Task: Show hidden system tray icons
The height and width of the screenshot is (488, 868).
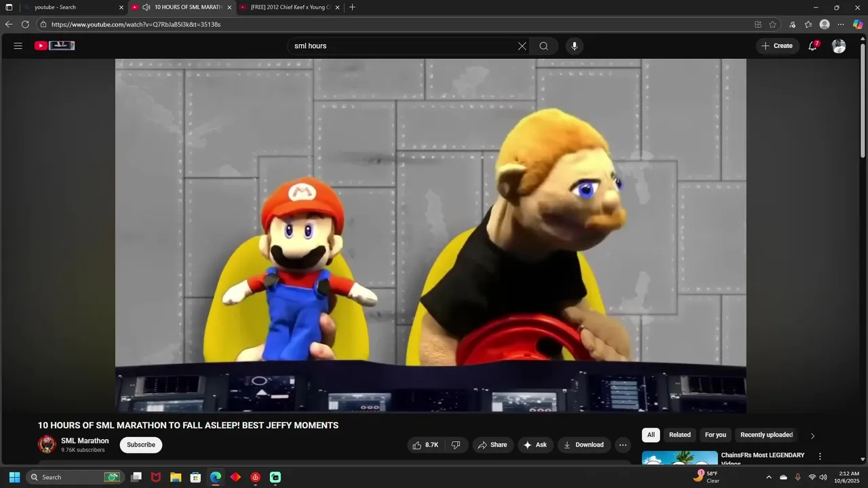Action: (768, 477)
